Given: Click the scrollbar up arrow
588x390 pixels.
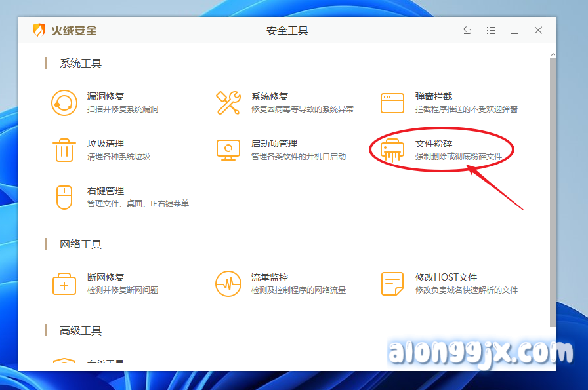Looking at the screenshot, I should [553, 53].
